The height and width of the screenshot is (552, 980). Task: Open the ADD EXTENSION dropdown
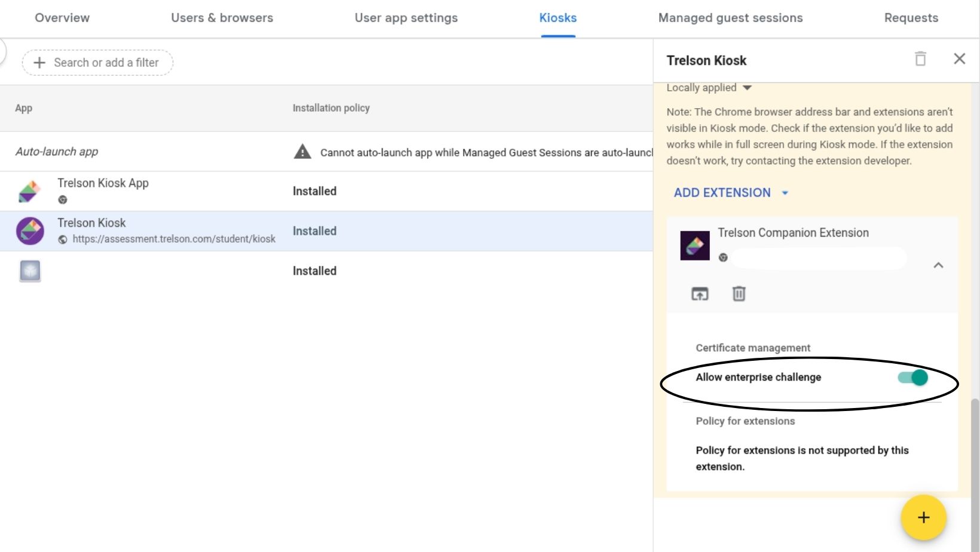(731, 193)
